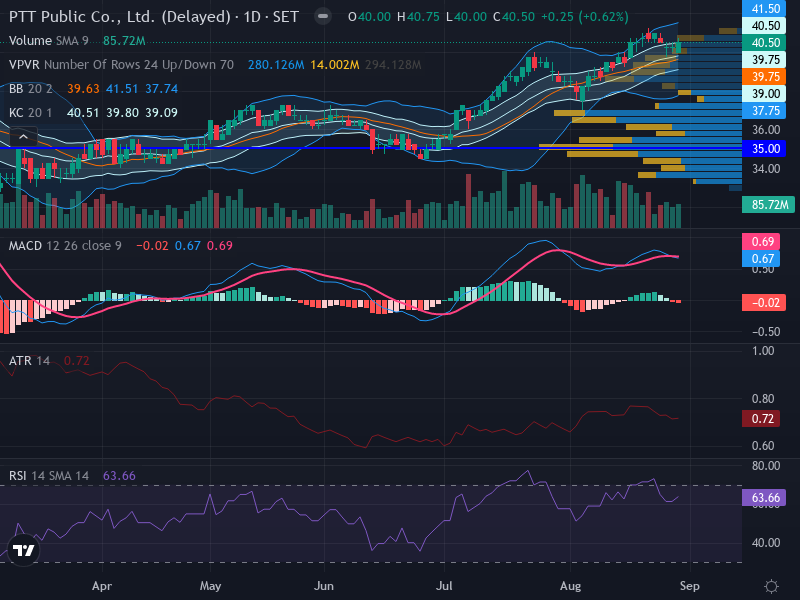Select the orange 39.75 price tag
The height and width of the screenshot is (600, 800).
click(x=763, y=77)
